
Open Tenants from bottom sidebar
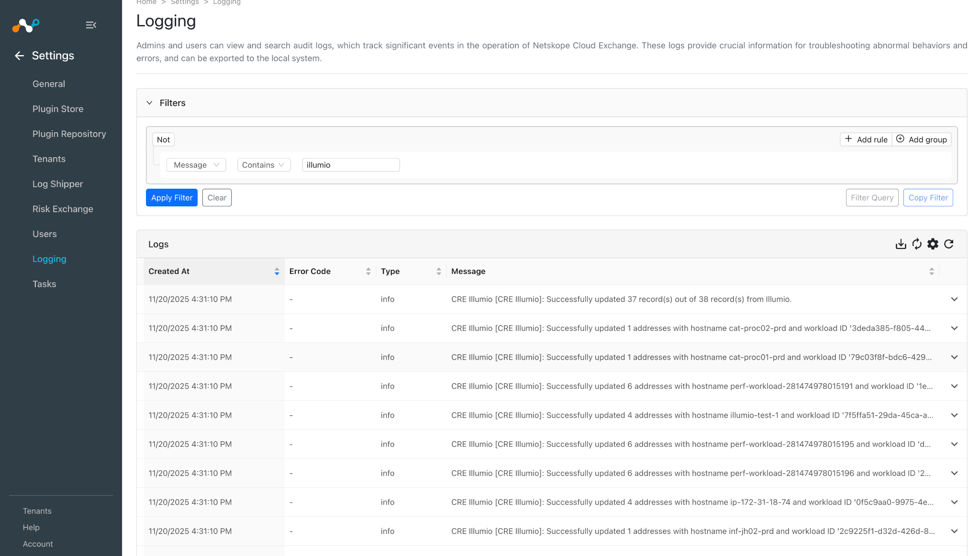pyautogui.click(x=37, y=511)
